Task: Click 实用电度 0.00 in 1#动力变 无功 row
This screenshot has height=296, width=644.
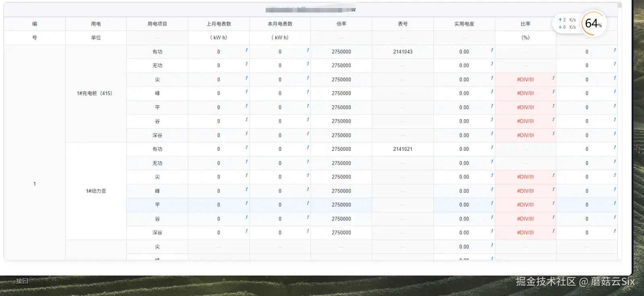Action: pos(464,163)
